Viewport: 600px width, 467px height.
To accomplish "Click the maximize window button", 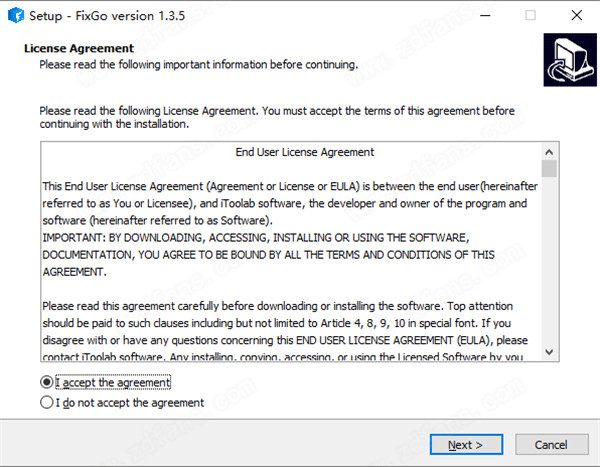I will (x=530, y=16).
